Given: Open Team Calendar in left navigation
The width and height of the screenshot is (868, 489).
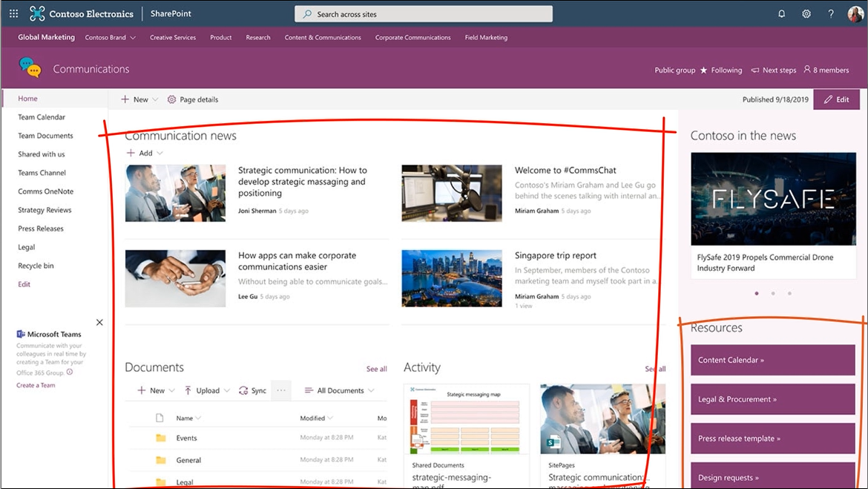Looking at the screenshot, I should pos(42,117).
